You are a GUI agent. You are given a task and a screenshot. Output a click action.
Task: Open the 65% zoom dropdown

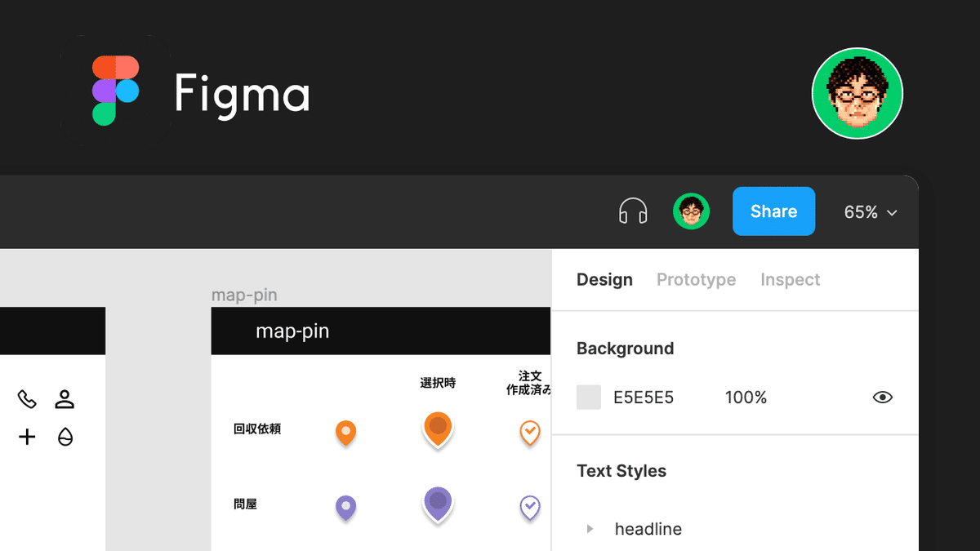[x=871, y=212]
